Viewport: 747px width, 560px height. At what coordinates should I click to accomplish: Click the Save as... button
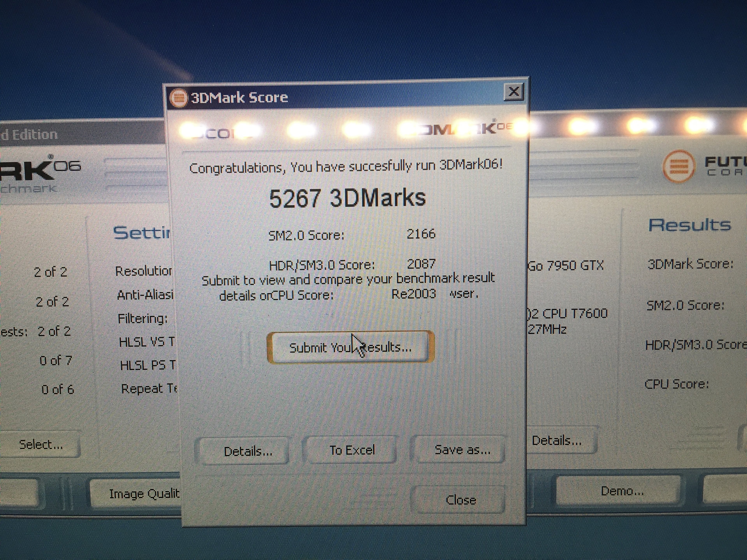click(x=462, y=450)
